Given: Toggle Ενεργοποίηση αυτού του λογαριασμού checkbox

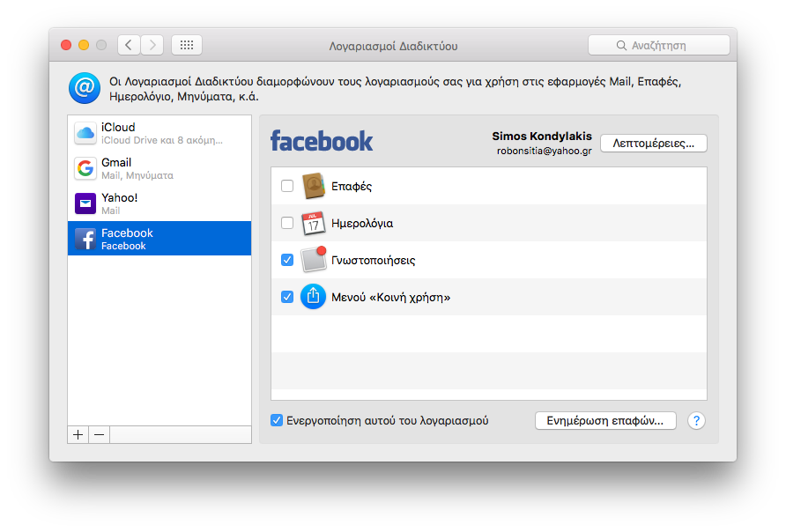Looking at the screenshot, I should (277, 420).
